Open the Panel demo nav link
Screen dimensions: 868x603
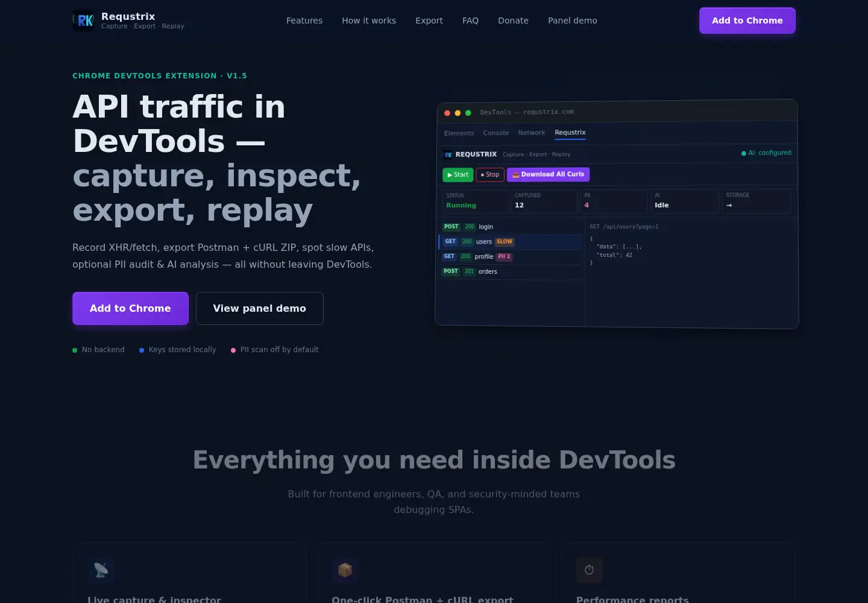click(x=573, y=21)
